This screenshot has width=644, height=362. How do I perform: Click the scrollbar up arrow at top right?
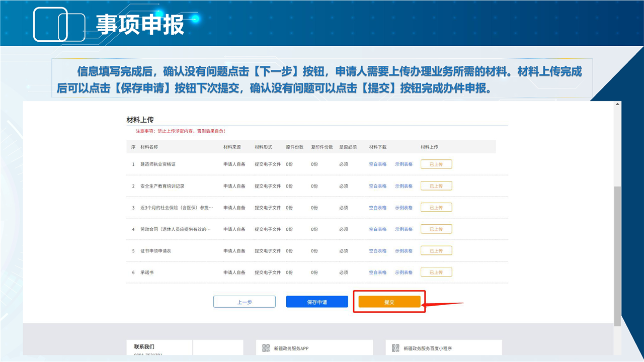point(617,104)
